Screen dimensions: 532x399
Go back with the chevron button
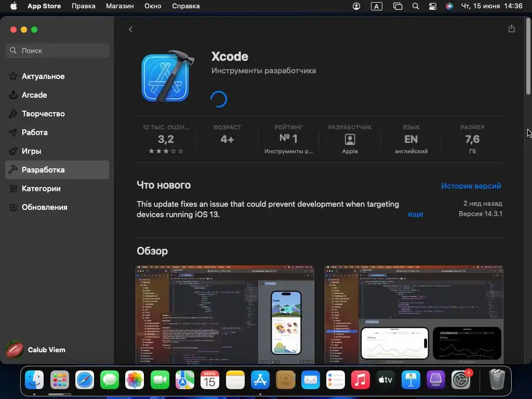click(130, 30)
